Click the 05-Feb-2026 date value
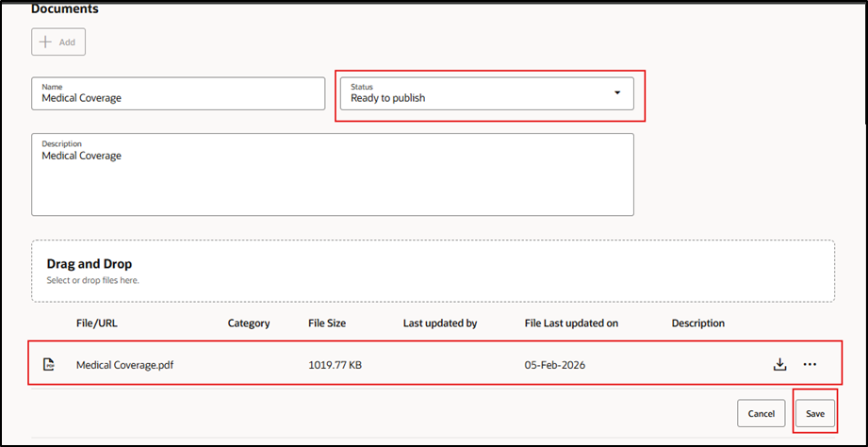 point(555,365)
